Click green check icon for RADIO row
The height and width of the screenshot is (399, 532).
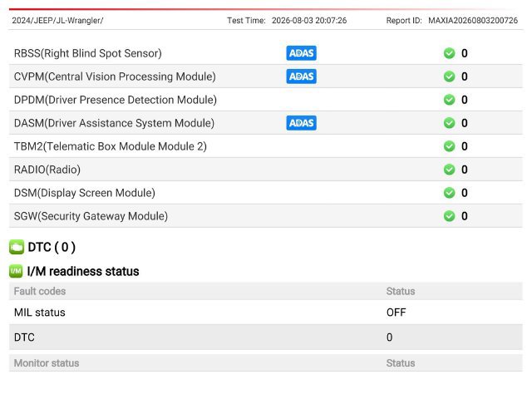coord(449,170)
